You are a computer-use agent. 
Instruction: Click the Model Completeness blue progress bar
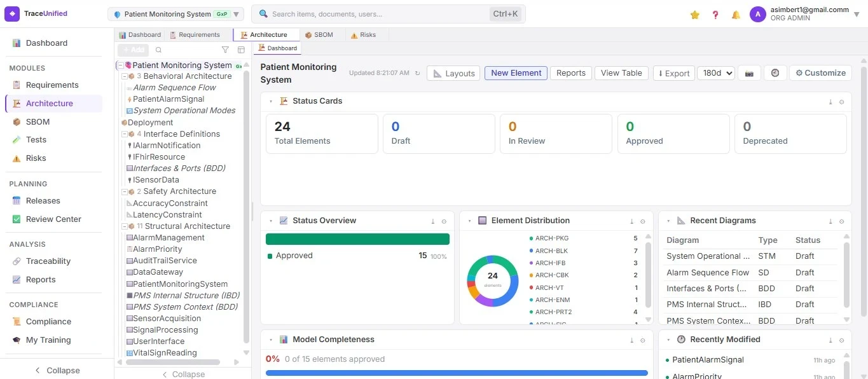tap(457, 373)
